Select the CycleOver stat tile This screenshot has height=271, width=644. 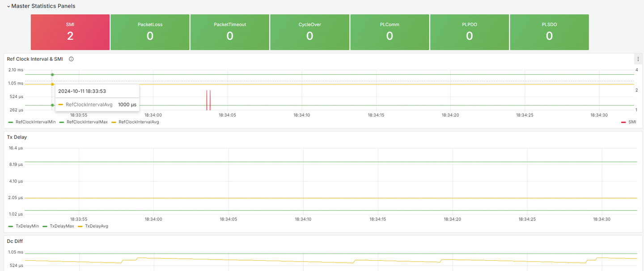click(x=309, y=32)
